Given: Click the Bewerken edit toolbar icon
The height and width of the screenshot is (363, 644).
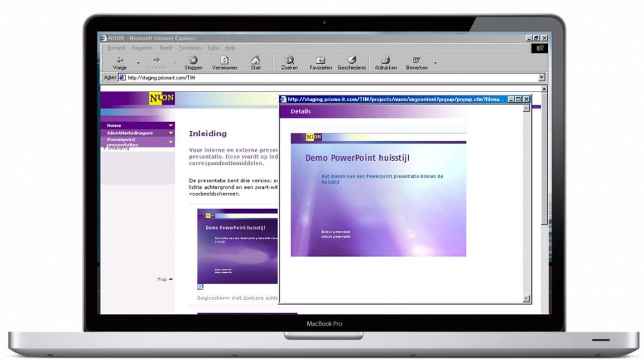Looking at the screenshot, I should point(417,63).
